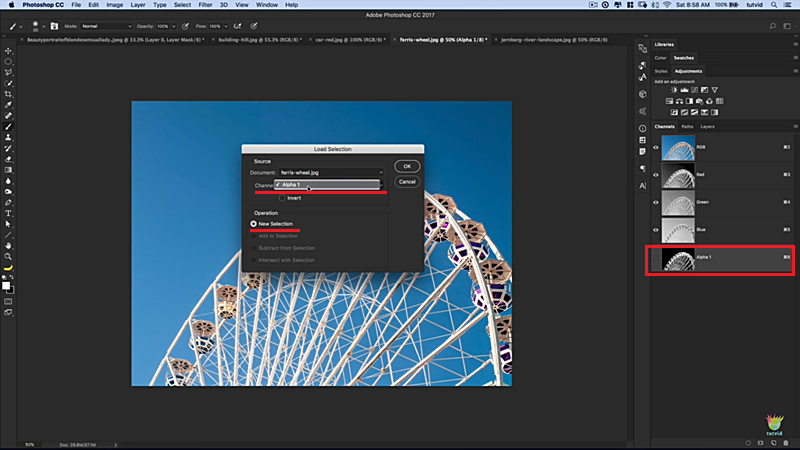Switch to the Paths tab
This screenshot has height=450, width=800.
coord(687,127)
